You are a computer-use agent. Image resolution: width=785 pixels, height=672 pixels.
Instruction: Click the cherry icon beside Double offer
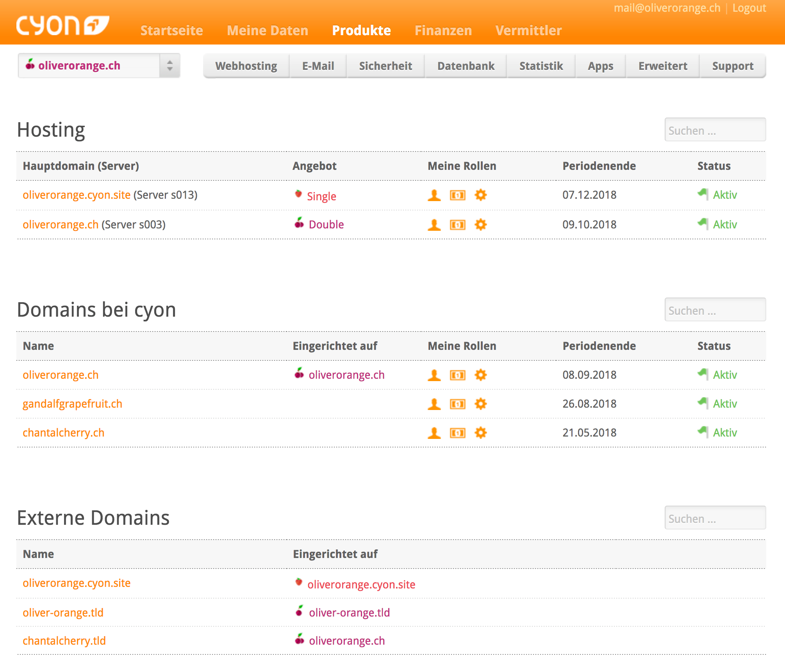click(x=299, y=223)
